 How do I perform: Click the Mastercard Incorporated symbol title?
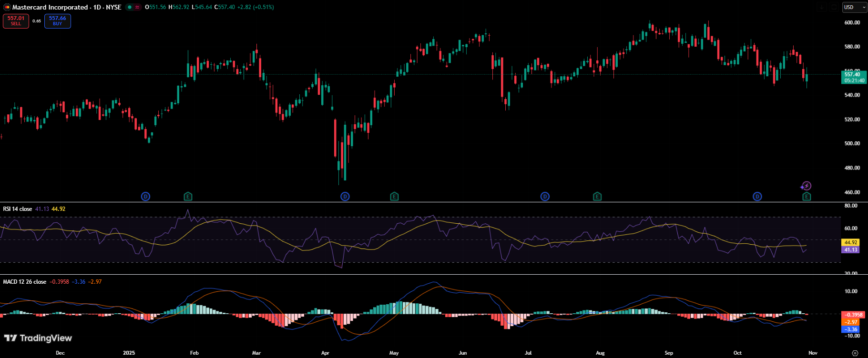pyautogui.click(x=50, y=7)
